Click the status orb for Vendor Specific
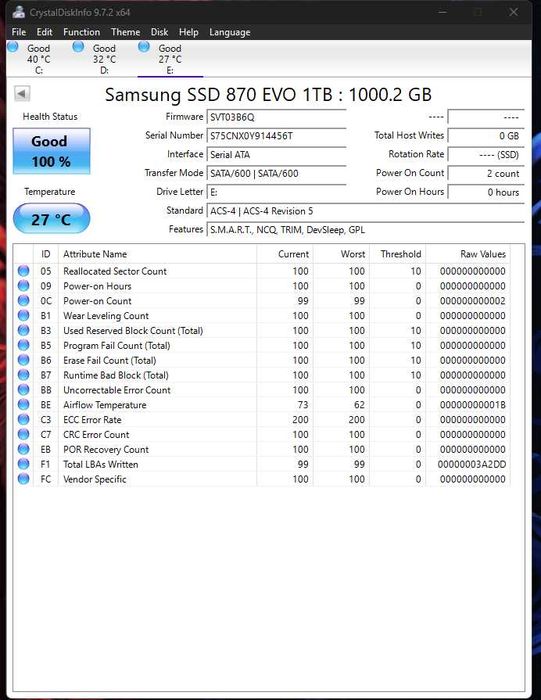The image size is (541, 700). point(24,479)
